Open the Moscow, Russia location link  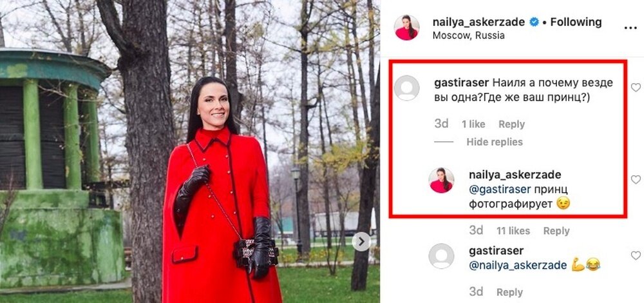coord(469,35)
